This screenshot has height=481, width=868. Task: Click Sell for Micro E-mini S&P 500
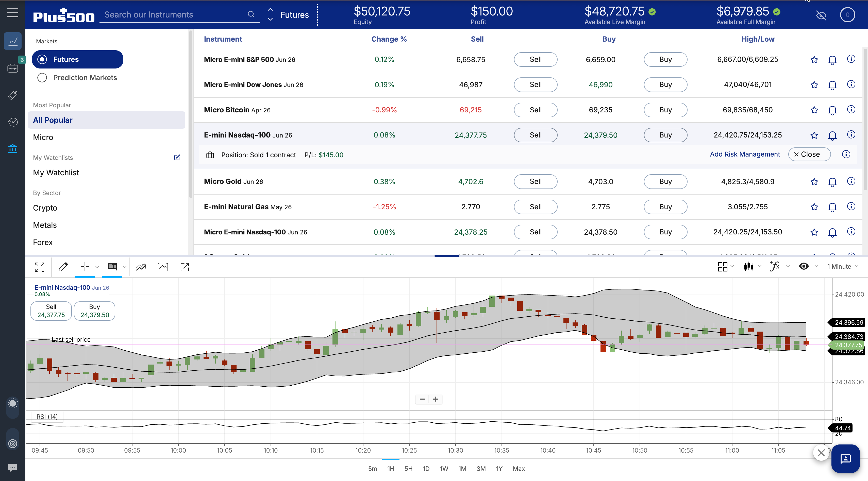[536, 60]
